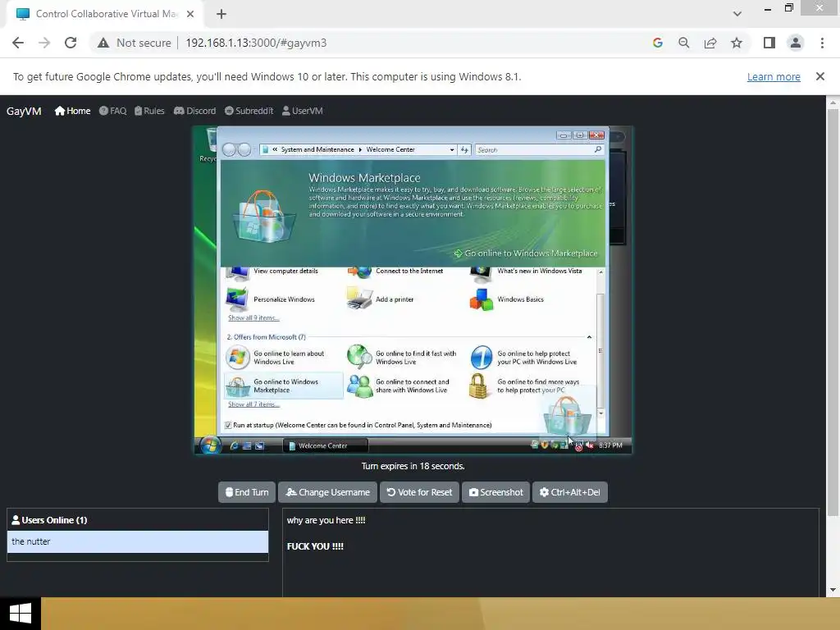The image size is (840, 630).
Task: Click the Welcome Center back arrow
Action: coord(229,150)
